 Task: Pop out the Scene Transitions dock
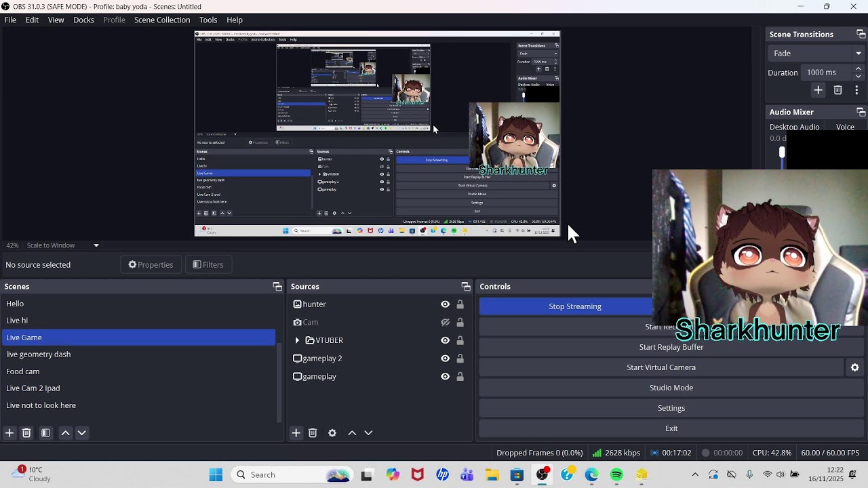(861, 34)
